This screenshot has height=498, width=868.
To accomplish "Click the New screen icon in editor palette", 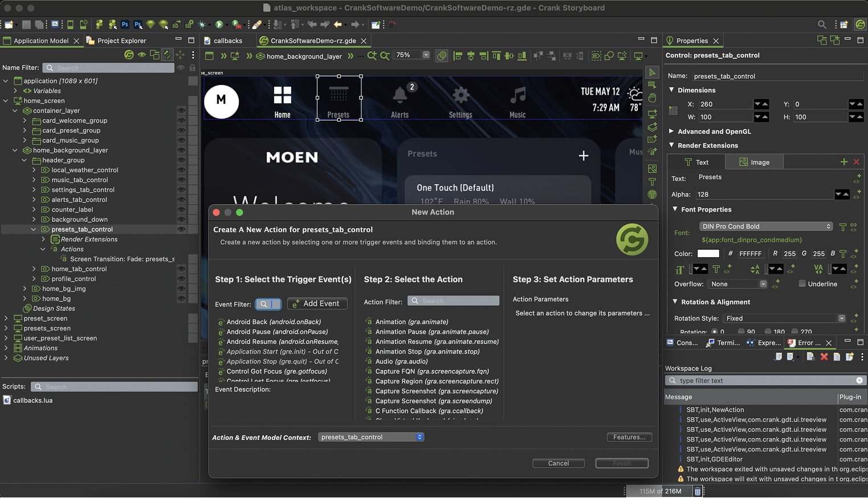I will [x=653, y=114].
